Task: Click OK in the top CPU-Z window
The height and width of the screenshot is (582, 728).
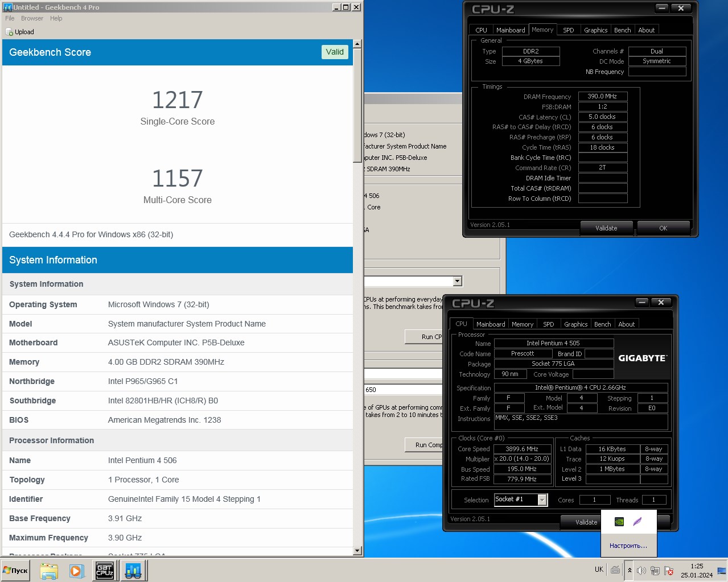Action: (663, 228)
